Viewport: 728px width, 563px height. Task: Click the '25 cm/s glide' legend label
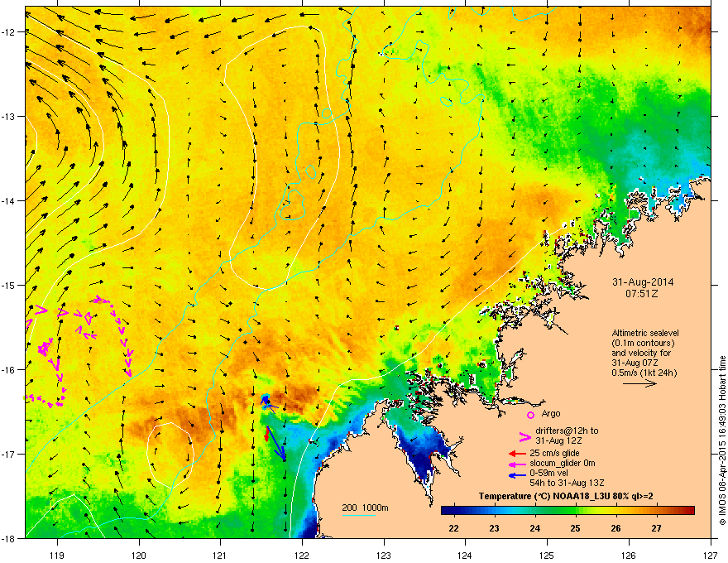coord(554,453)
